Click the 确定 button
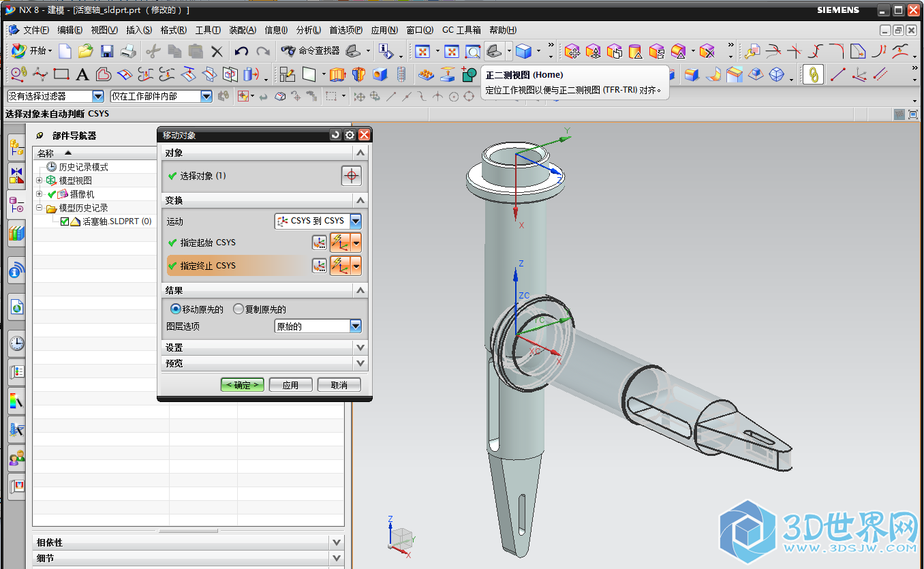This screenshot has height=569, width=924. coord(243,385)
